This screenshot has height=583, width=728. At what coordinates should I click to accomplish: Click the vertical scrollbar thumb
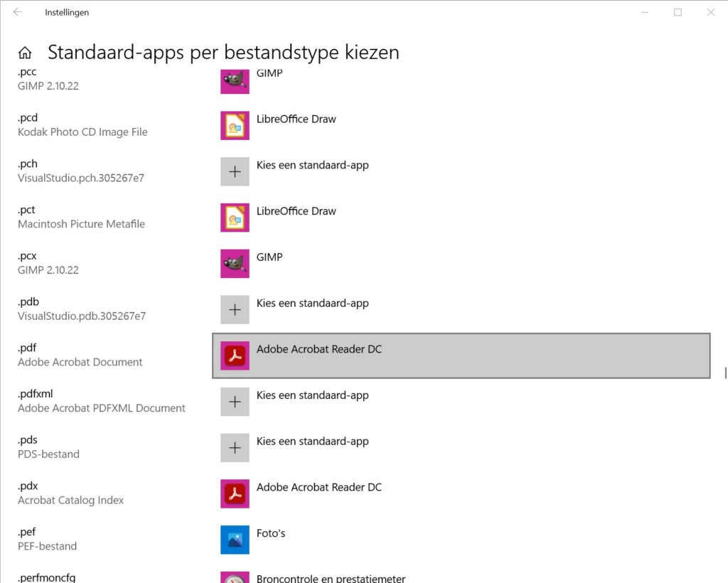pos(725,373)
